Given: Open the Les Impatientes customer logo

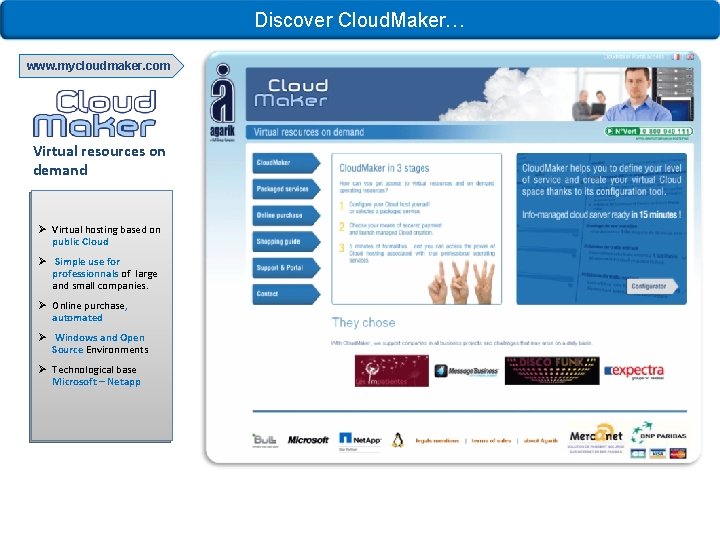Looking at the screenshot, I should pos(392,371).
